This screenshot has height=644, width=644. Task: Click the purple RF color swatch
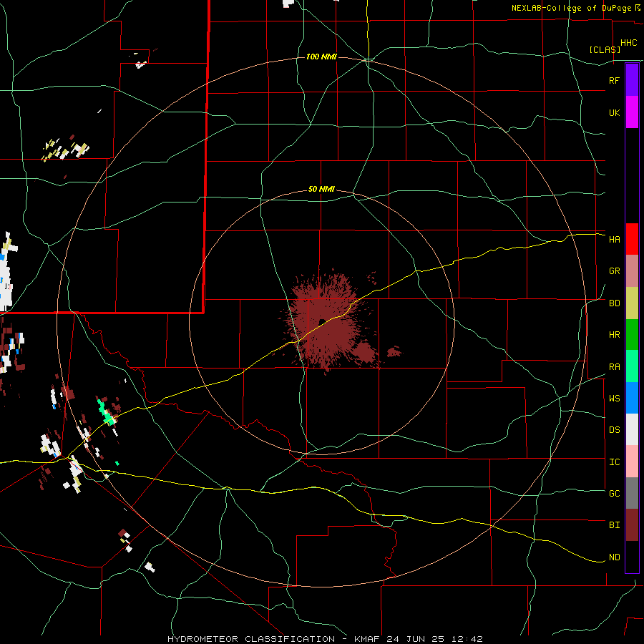coord(632,80)
